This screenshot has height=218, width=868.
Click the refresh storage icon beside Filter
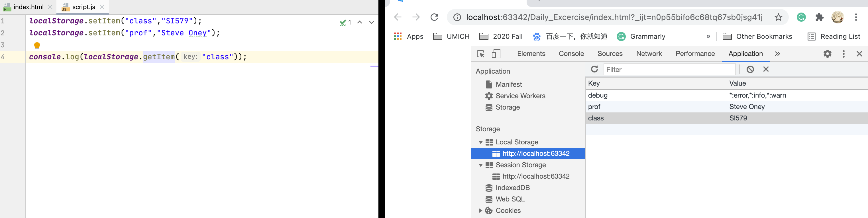(x=594, y=69)
